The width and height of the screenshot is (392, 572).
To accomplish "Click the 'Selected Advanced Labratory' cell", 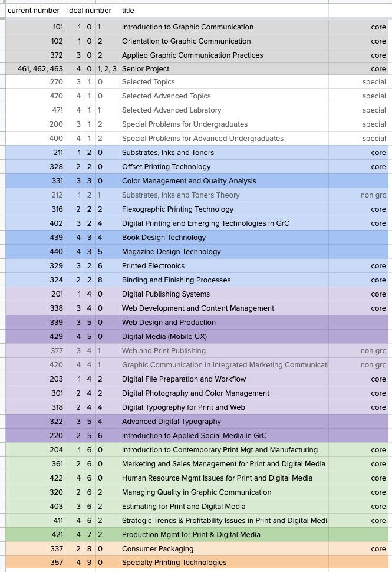I will [x=224, y=110].
